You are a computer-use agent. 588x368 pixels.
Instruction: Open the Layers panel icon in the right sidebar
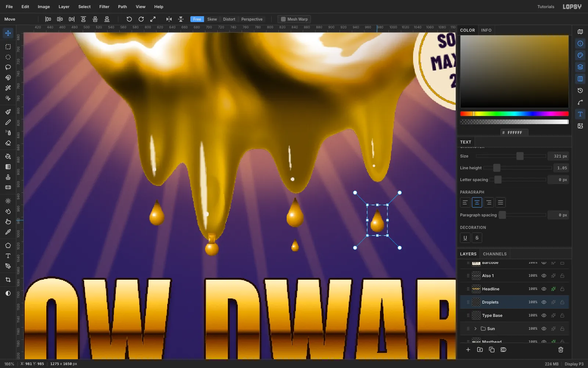point(580,67)
